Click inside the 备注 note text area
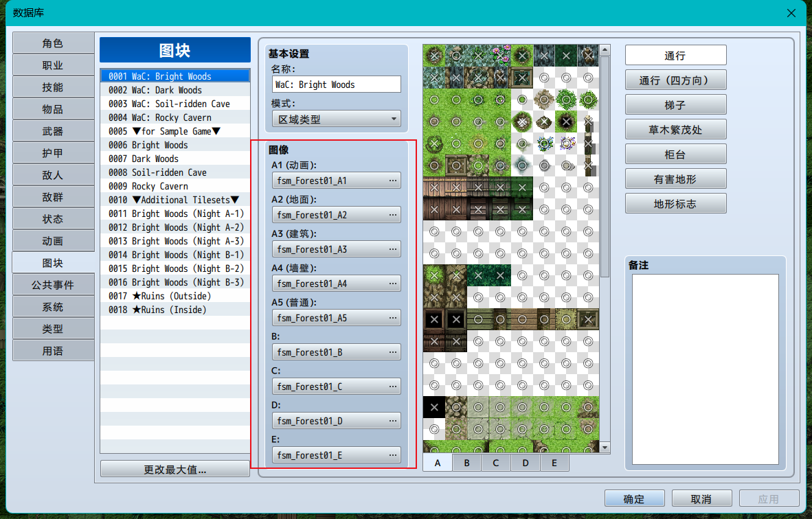 pos(706,369)
